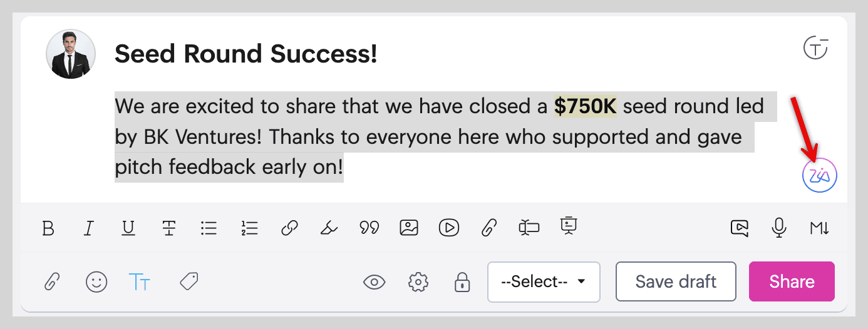Image resolution: width=868 pixels, height=329 pixels.
Task: Insert a numbered list
Action: click(249, 228)
